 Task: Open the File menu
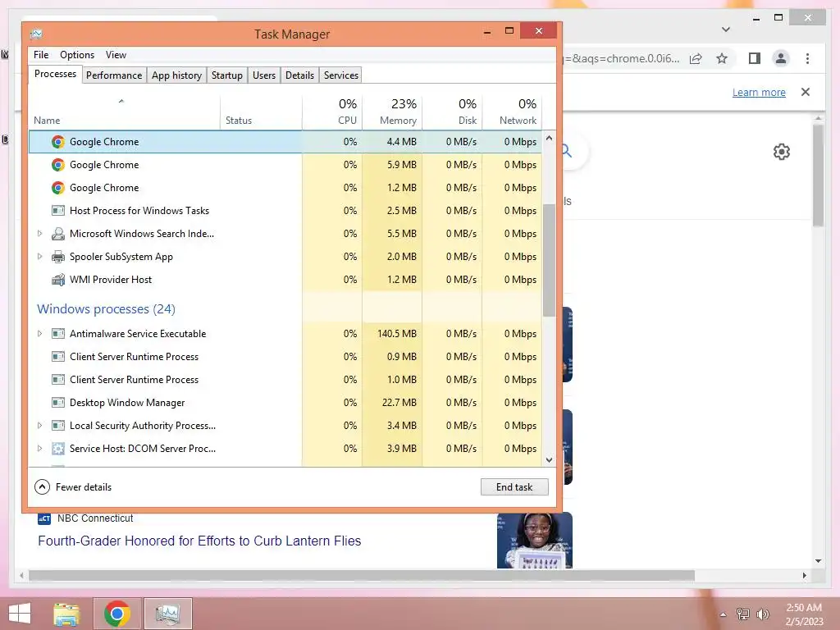tap(41, 55)
